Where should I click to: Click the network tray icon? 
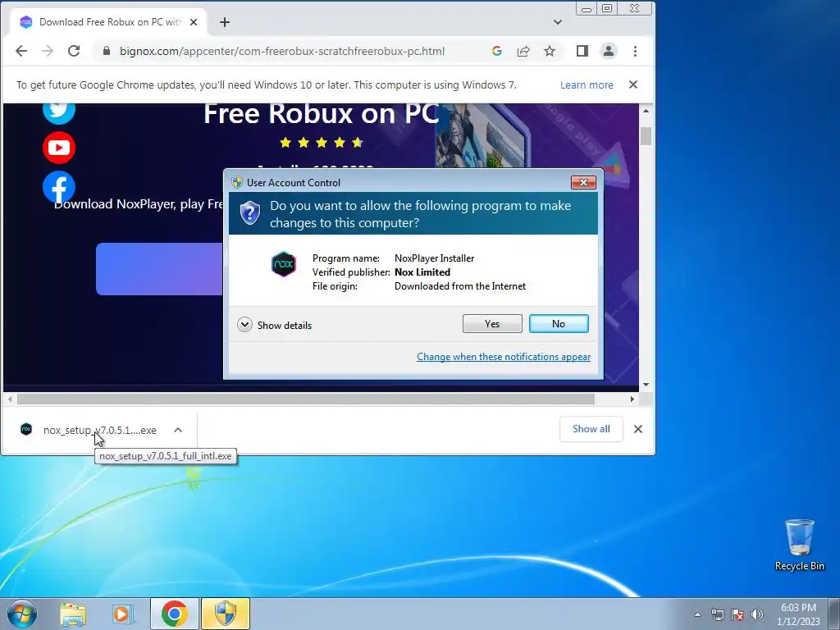717,614
